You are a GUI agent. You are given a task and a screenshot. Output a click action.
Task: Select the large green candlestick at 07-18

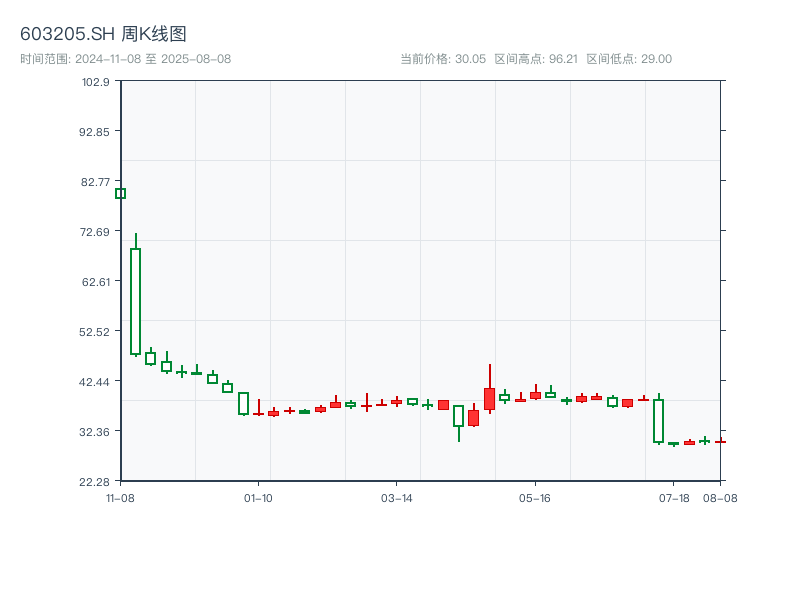coord(658,420)
